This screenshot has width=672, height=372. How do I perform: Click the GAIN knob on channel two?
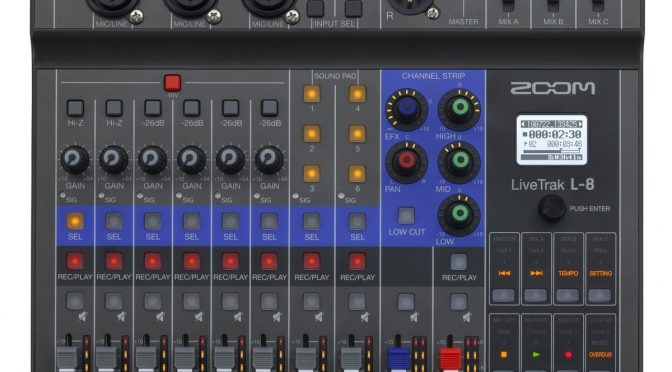[114, 159]
